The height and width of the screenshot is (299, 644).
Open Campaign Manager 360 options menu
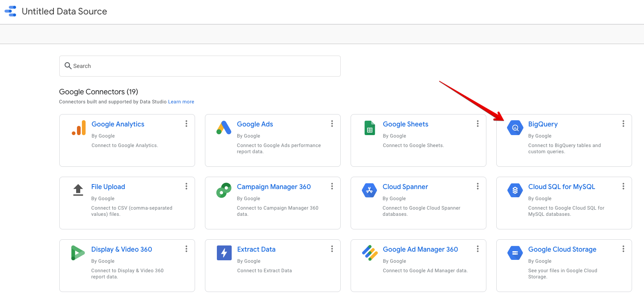click(332, 186)
